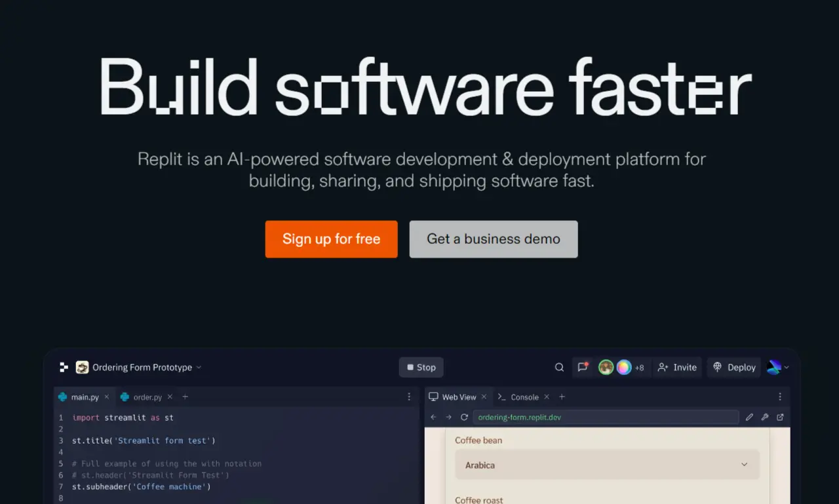Invite collaborators to the project
This screenshot has height=504, width=839.
pyautogui.click(x=677, y=367)
